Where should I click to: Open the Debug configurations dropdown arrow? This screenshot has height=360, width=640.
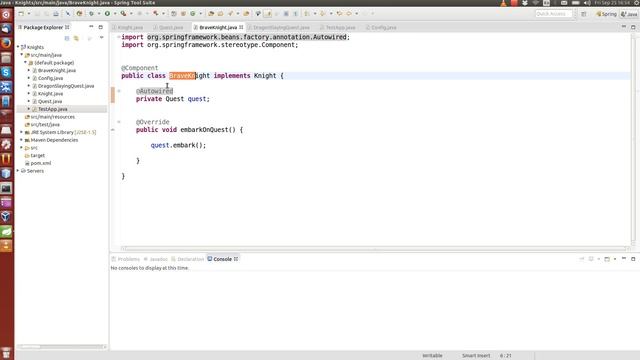(x=99, y=13)
